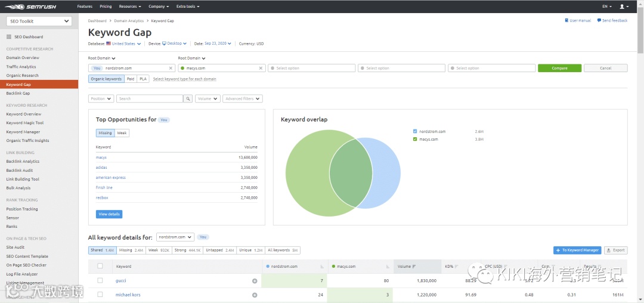Click To Keyword Manager button

pyautogui.click(x=577, y=250)
